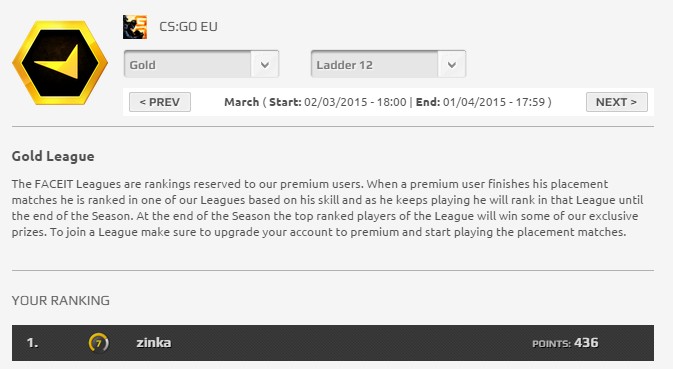Image resolution: width=673 pixels, height=369 pixels.
Task: Click the season End date text
Action: click(x=481, y=102)
